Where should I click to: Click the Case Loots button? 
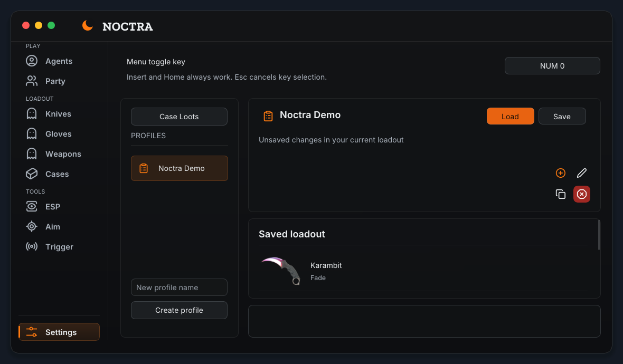179,117
